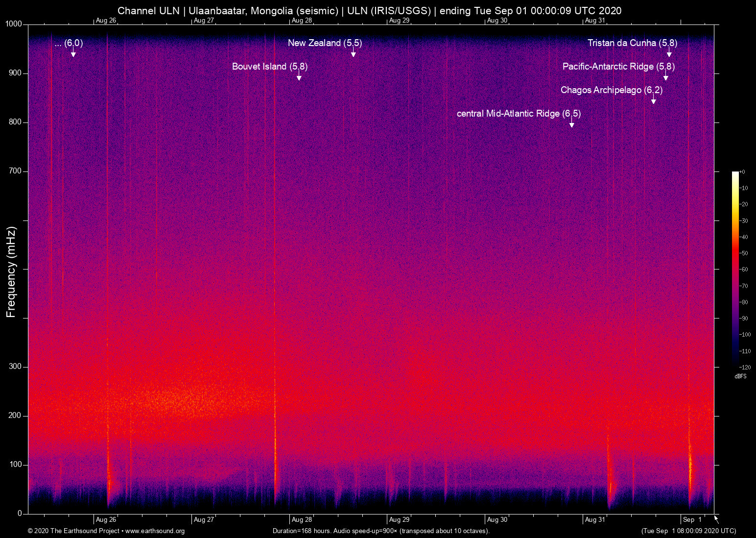Click the 300 tick on the frequency axis
756x538 pixels.
click(15, 367)
